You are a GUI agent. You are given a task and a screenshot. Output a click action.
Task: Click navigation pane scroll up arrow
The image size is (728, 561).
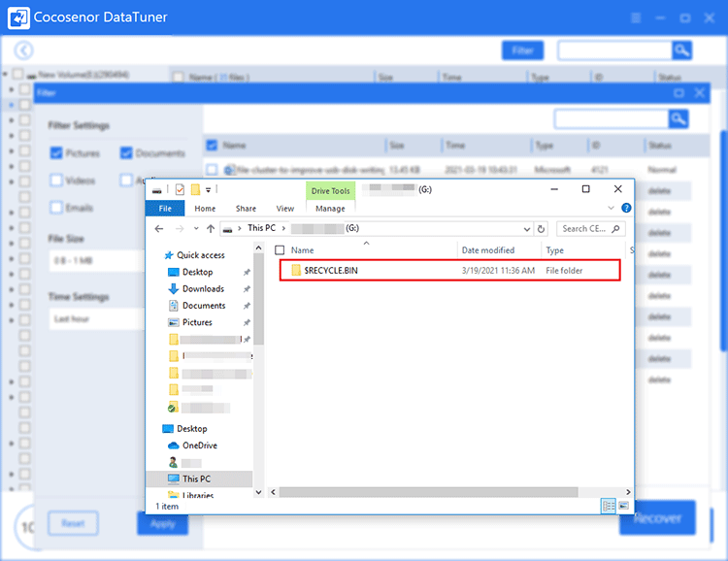pyautogui.click(x=259, y=248)
